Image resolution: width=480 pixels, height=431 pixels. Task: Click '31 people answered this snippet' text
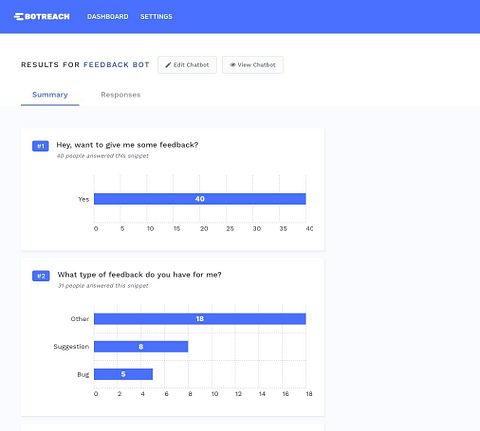click(x=103, y=286)
